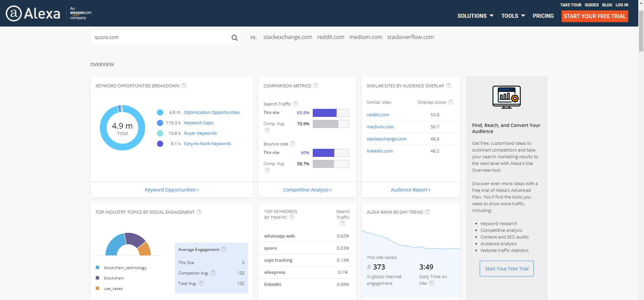Open linkedin.com in similar sites
Viewport: 644px width, 300px height.
click(x=380, y=151)
